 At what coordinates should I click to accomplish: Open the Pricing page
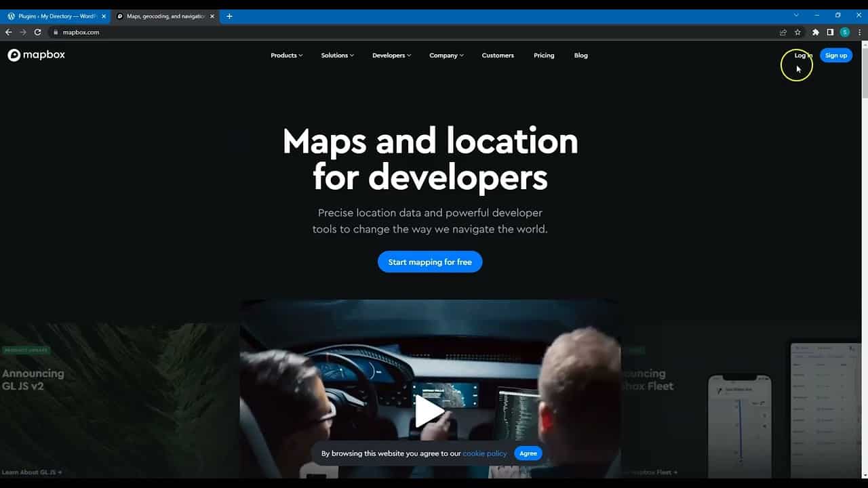click(x=544, y=56)
